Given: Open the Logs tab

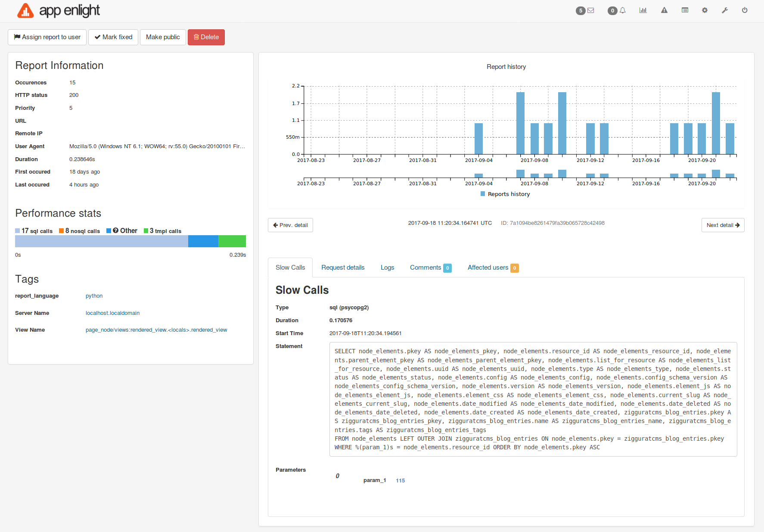Looking at the screenshot, I should pos(387,268).
